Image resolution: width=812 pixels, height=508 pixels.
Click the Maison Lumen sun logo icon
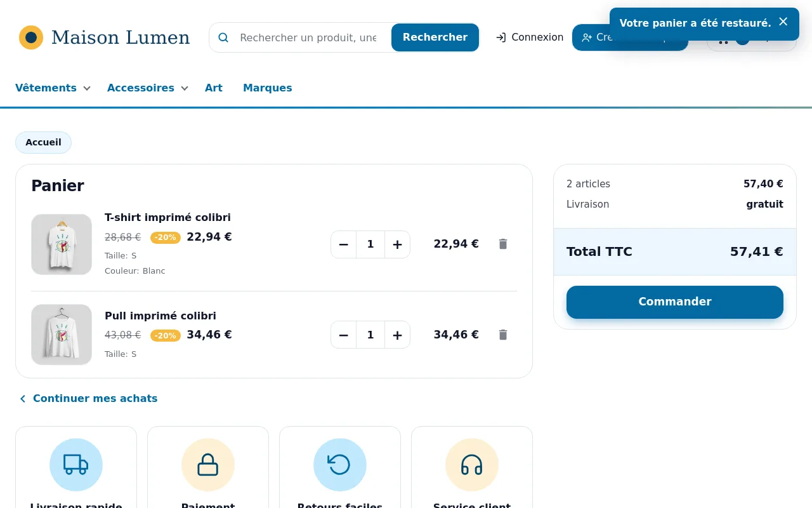click(x=31, y=37)
